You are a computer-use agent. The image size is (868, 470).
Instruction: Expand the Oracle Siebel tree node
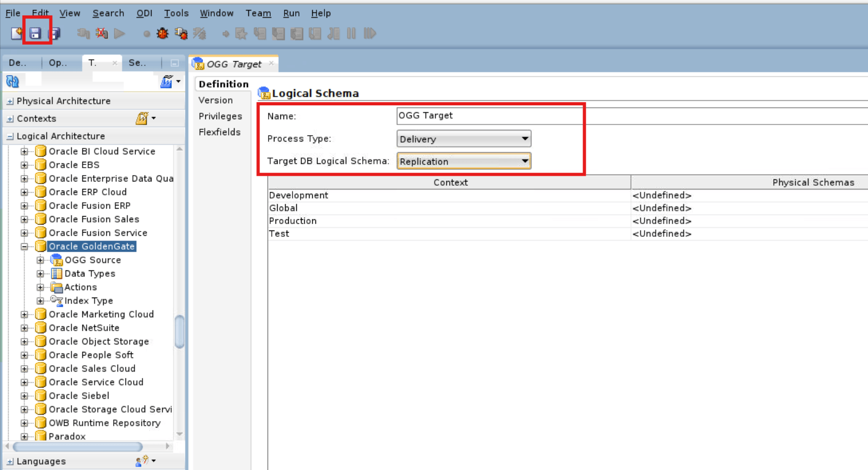click(x=24, y=396)
